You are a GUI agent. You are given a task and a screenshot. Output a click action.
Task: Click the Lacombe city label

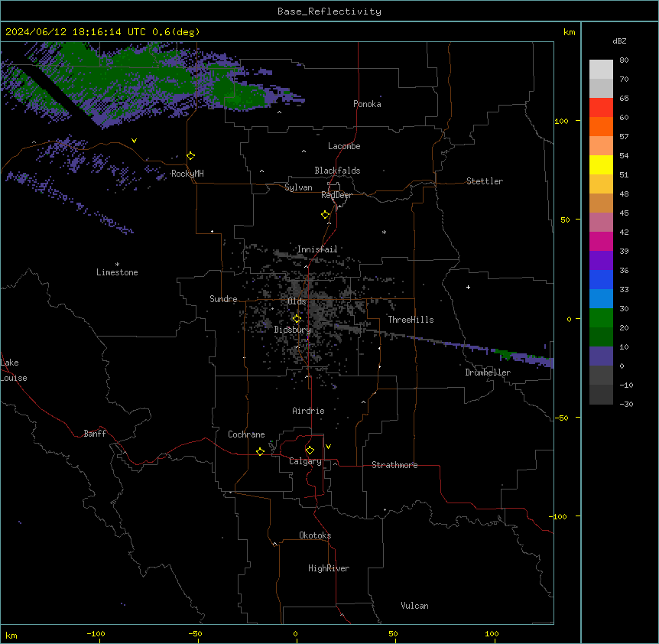point(344,146)
